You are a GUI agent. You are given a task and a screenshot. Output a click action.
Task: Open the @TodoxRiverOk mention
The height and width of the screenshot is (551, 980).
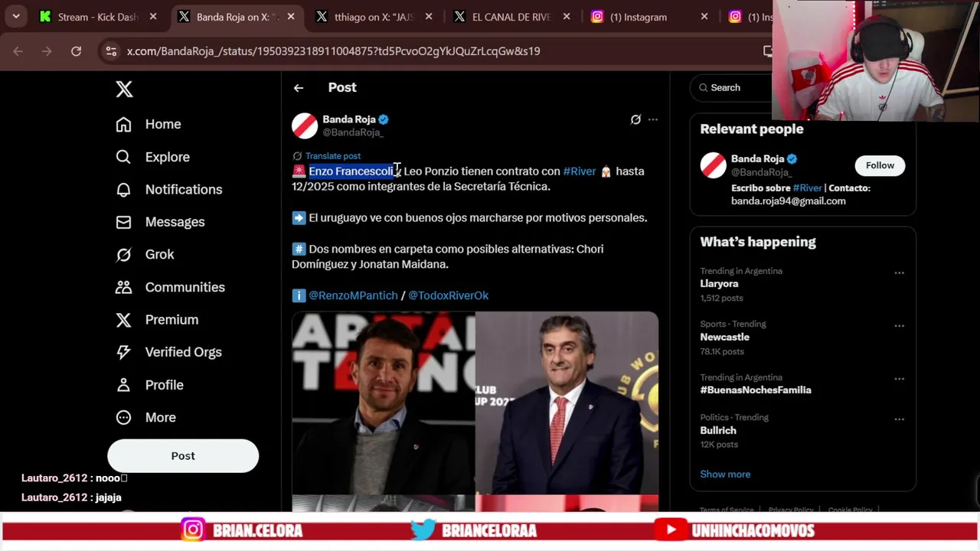[x=448, y=295]
